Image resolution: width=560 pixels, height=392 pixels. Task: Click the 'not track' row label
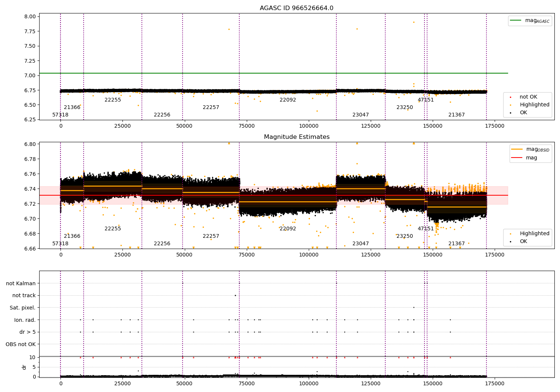pos(24,296)
